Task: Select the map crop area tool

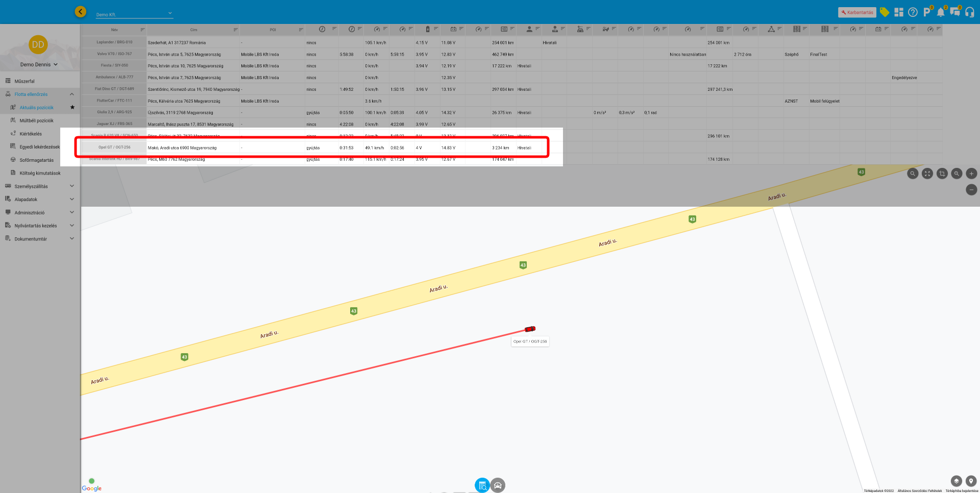Action: [x=942, y=174]
